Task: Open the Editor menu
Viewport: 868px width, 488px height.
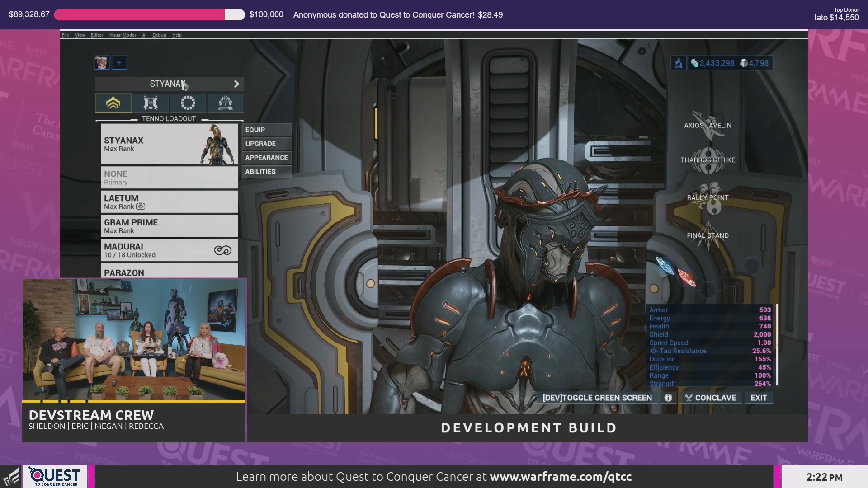Action: click(97, 35)
